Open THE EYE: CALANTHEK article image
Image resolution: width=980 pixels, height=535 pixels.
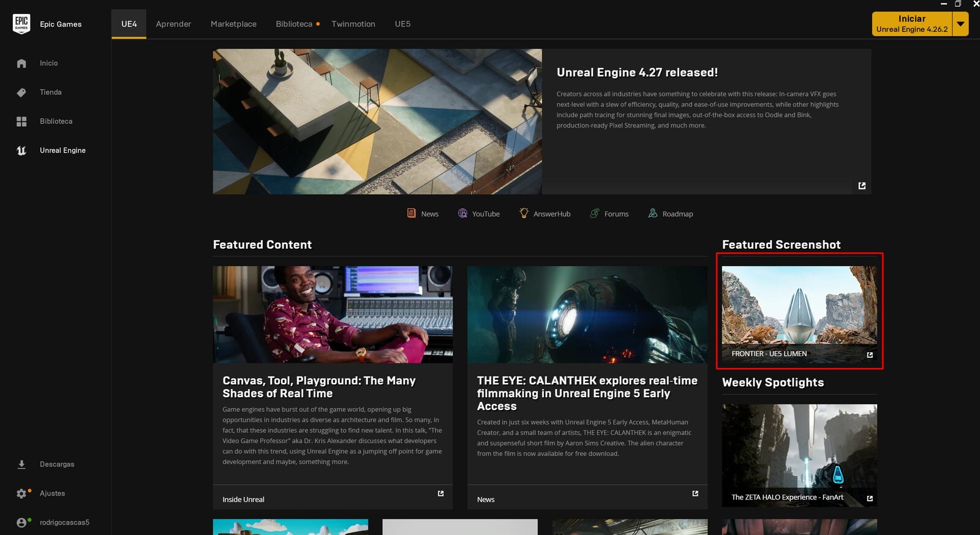point(587,314)
